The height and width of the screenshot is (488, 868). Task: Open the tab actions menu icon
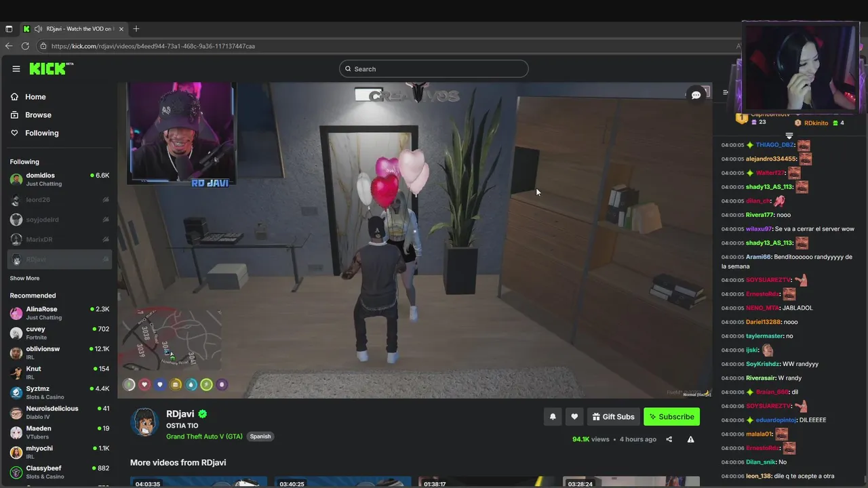(9, 29)
